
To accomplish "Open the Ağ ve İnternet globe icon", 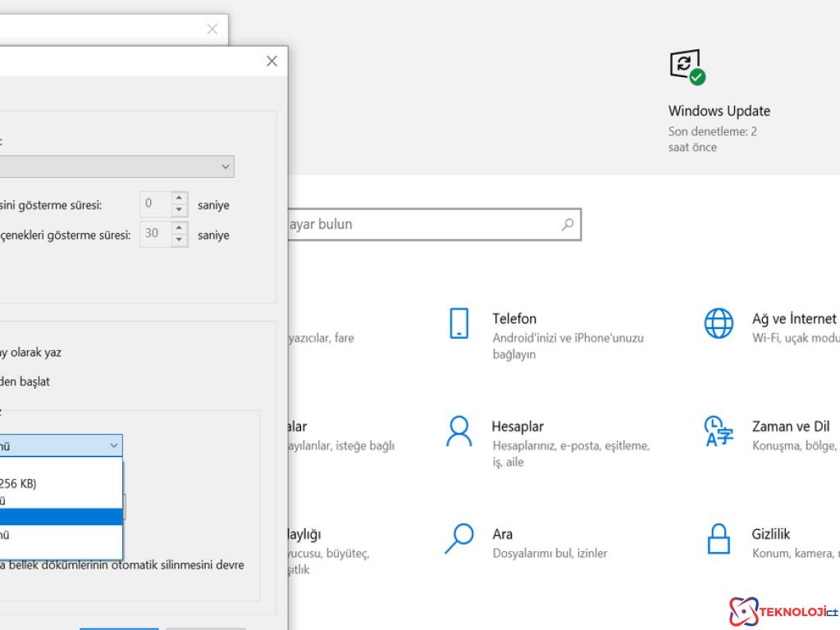I will pyautogui.click(x=719, y=323).
